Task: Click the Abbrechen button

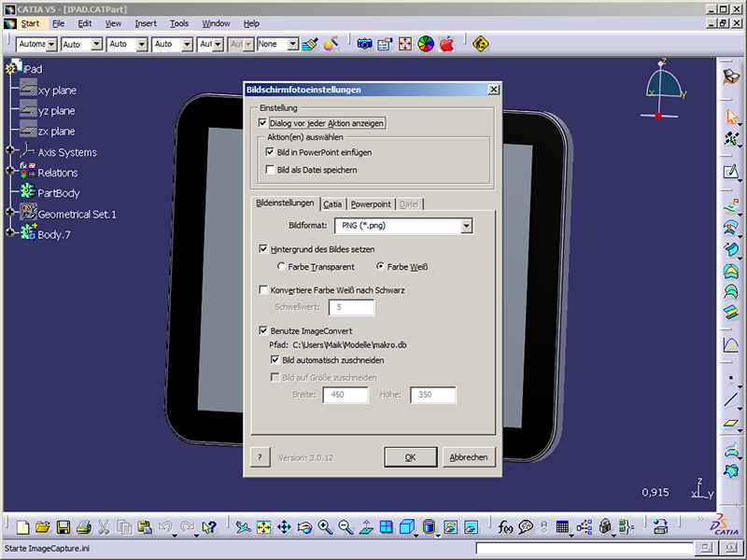Action: 469,457
